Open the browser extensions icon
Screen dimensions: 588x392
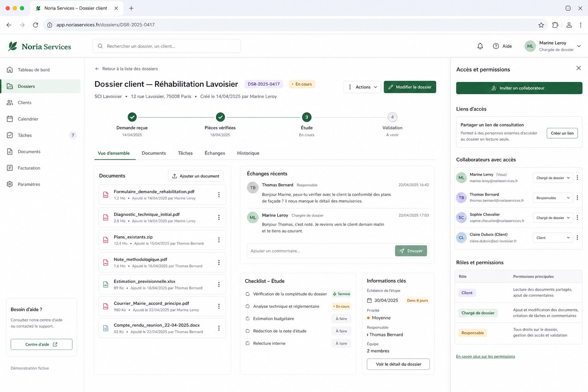(x=555, y=25)
